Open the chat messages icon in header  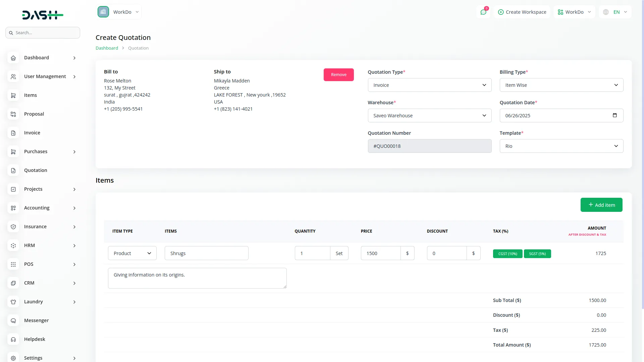coord(483,12)
